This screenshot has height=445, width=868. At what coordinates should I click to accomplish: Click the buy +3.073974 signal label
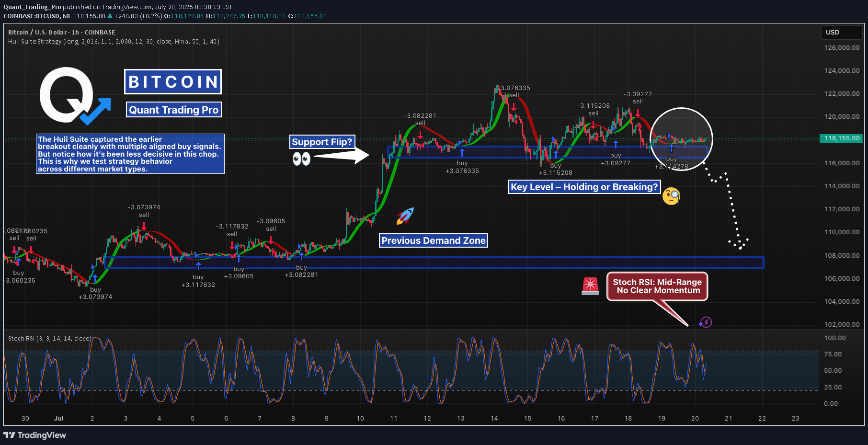tap(96, 293)
